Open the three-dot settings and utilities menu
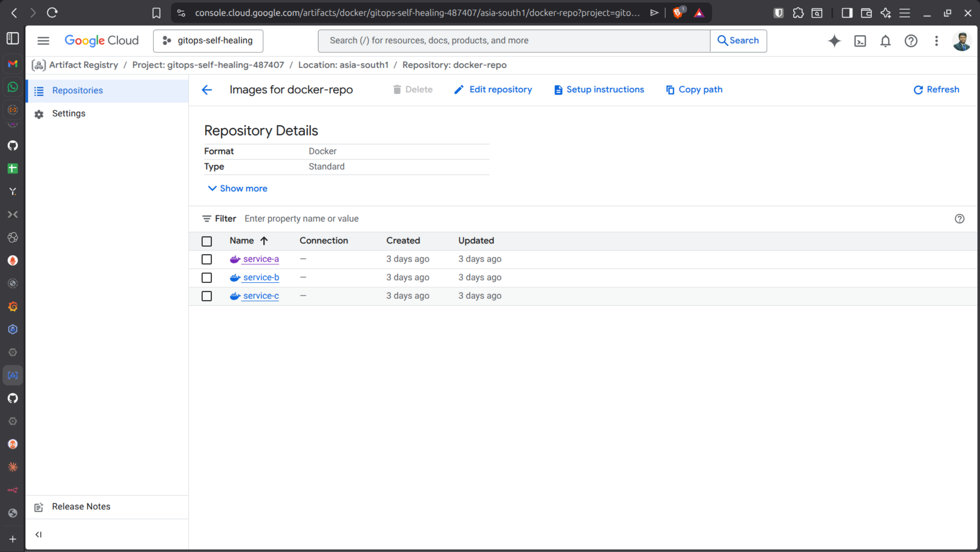 (936, 41)
